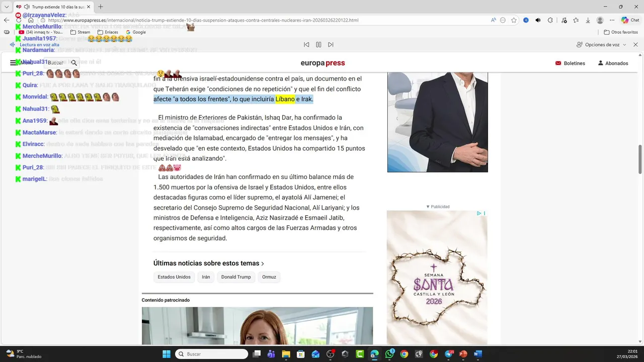This screenshot has width=644, height=362.
Task: Close the Trump extiende 10 días tab
Action: click(x=88, y=7)
